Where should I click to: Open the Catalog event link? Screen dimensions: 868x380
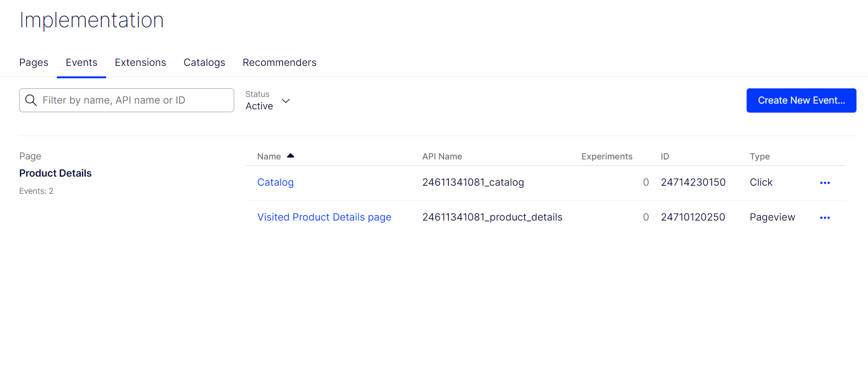coord(275,182)
